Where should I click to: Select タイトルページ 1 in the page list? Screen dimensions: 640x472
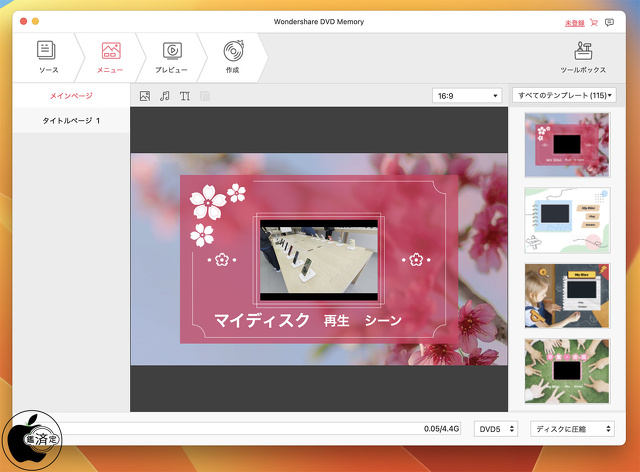[x=71, y=120]
